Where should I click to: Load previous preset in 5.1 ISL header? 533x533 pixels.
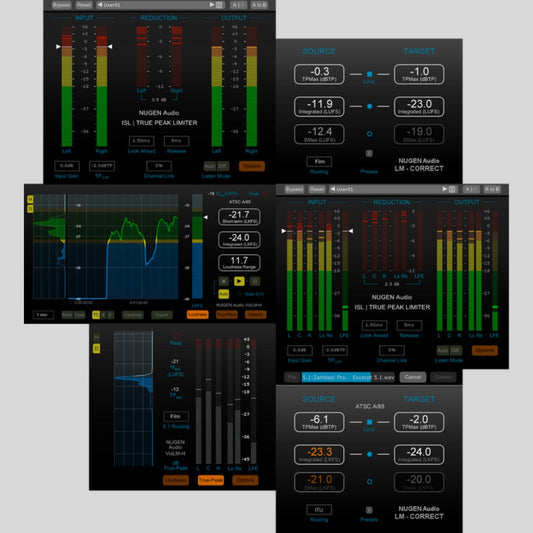[x=333, y=189]
